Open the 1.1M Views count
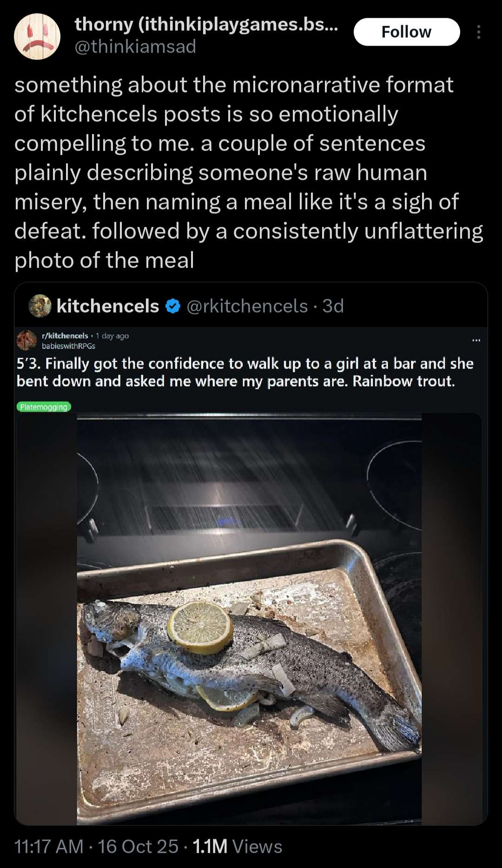Screen dimensions: 502x868 (237, 846)
